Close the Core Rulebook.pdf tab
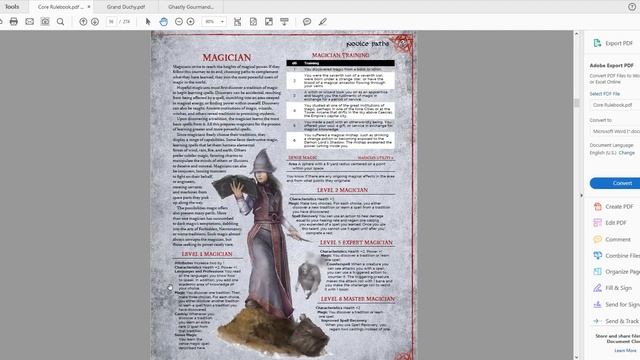 pyautogui.click(x=89, y=7)
